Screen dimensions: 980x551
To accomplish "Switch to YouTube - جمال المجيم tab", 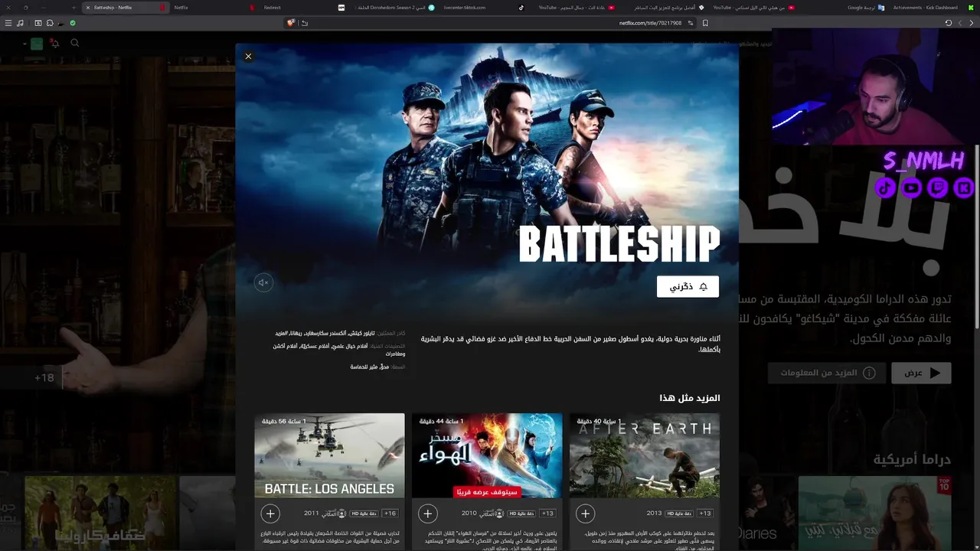I will click(573, 8).
